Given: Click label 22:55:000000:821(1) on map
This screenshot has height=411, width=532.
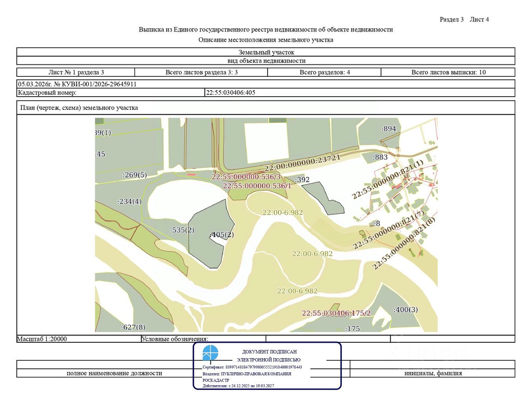Looking at the screenshot, I should tap(388, 179).
